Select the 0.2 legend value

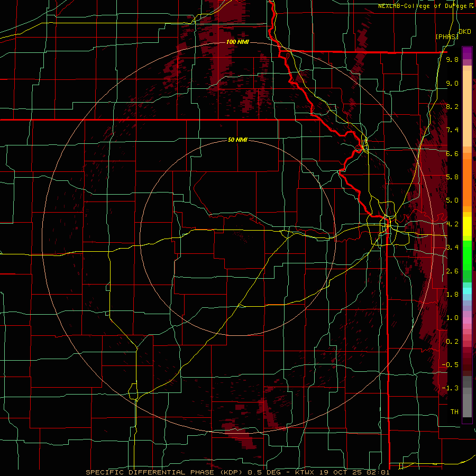[452, 341]
